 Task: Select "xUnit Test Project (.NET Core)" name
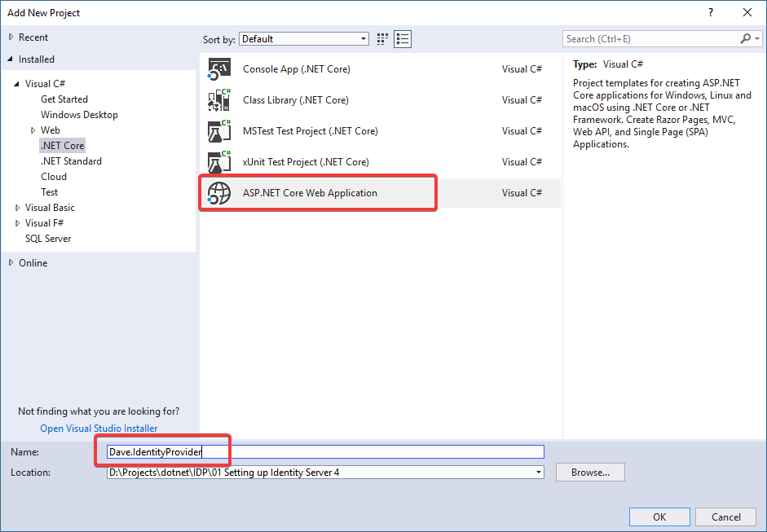(x=306, y=162)
